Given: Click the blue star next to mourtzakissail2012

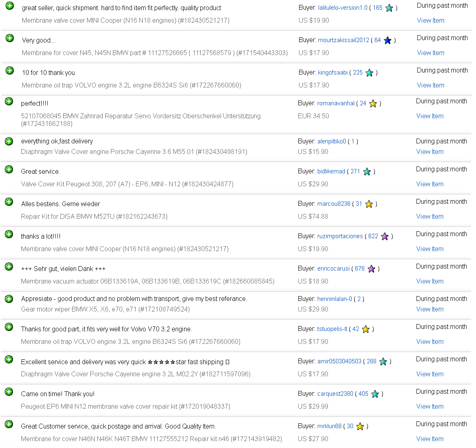Looking at the screenshot, I should tap(388, 41).
